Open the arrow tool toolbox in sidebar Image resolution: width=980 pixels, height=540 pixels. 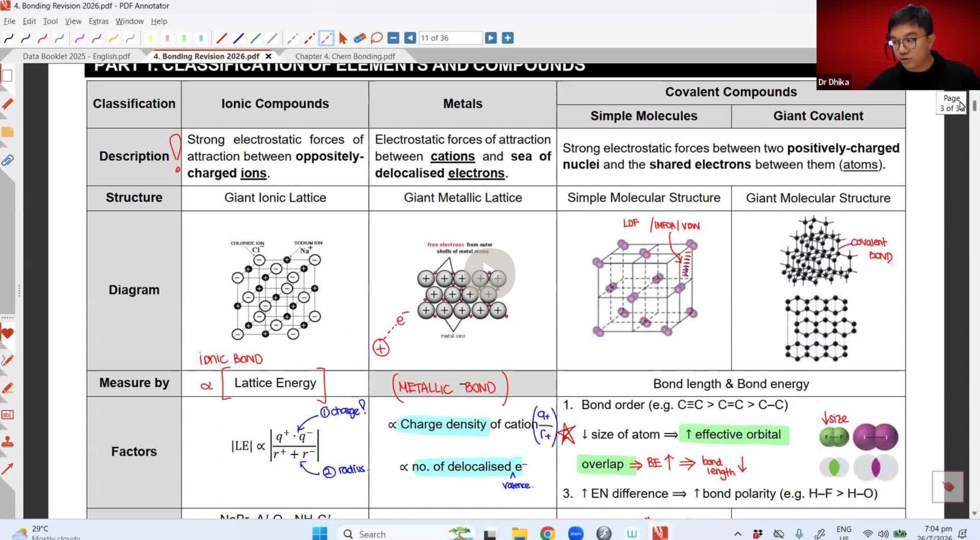tap(7, 469)
